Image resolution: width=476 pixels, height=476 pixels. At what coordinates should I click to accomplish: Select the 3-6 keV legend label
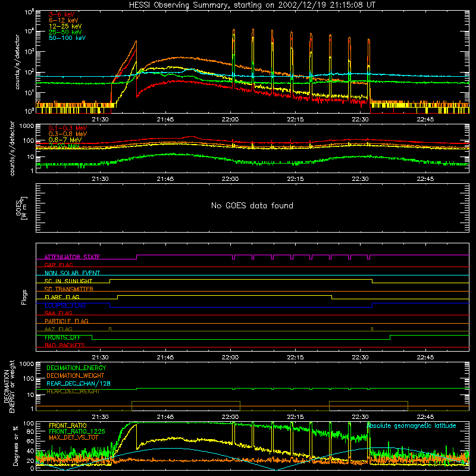point(61,14)
